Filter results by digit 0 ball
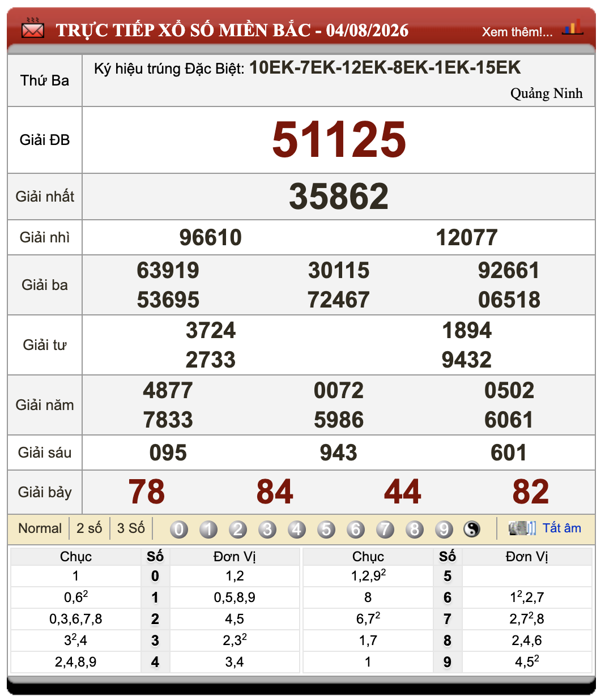The height and width of the screenshot is (700, 605). [x=179, y=529]
